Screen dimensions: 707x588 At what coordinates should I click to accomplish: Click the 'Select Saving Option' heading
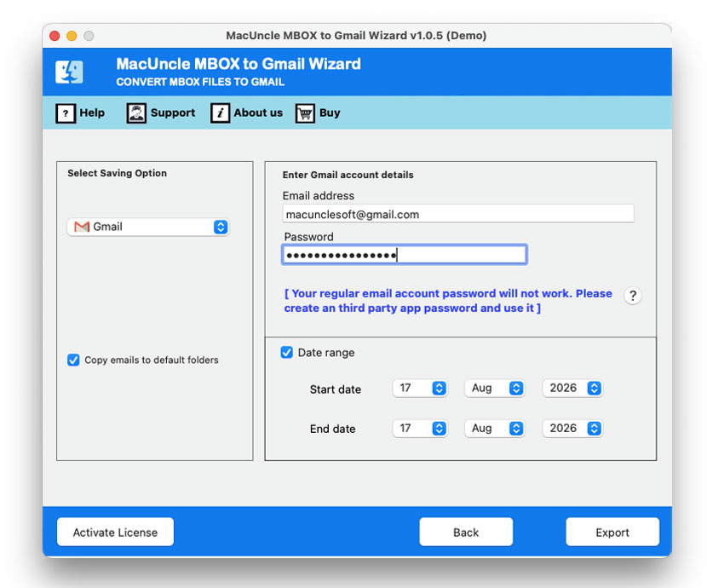[x=118, y=173]
